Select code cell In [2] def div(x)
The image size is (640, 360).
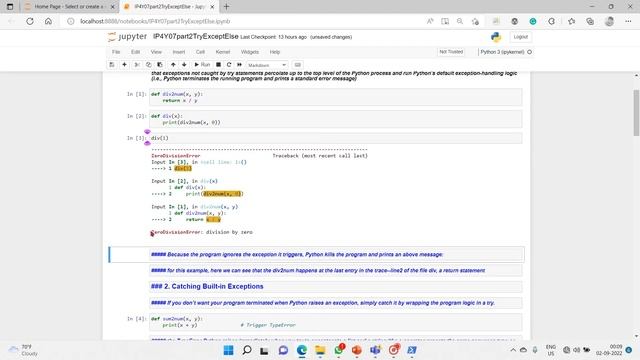pyautogui.click(x=336, y=119)
